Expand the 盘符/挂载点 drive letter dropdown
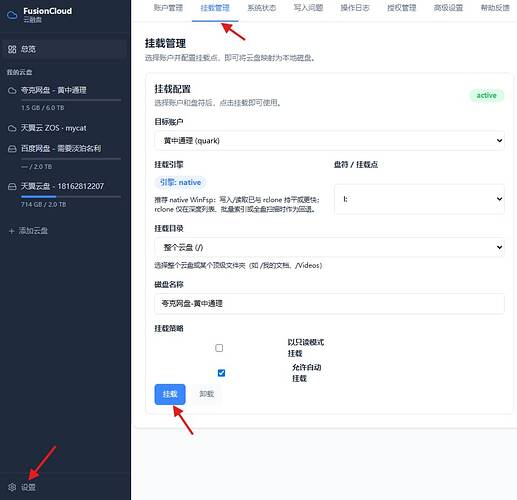The width and height of the screenshot is (517, 500). click(x=419, y=199)
